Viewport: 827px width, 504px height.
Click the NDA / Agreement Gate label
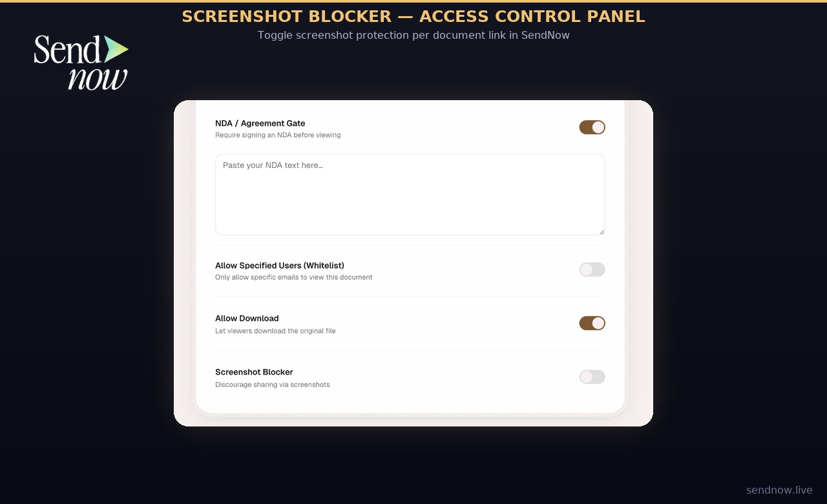pyautogui.click(x=260, y=123)
